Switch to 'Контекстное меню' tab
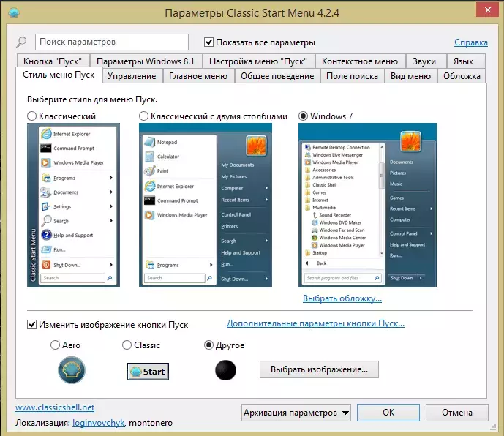The image size is (504, 436). (x=360, y=61)
